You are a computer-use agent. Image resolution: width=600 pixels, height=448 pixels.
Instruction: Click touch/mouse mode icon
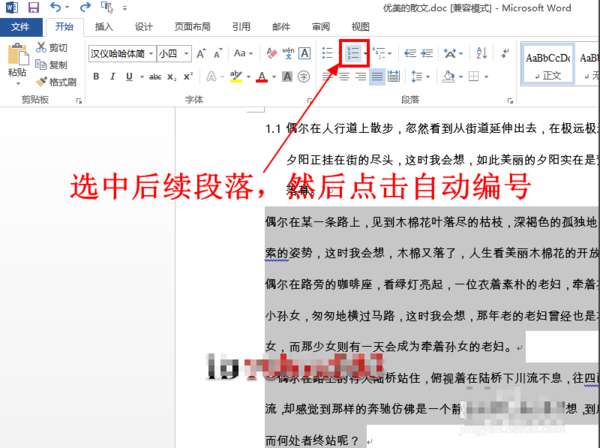[x=107, y=7]
